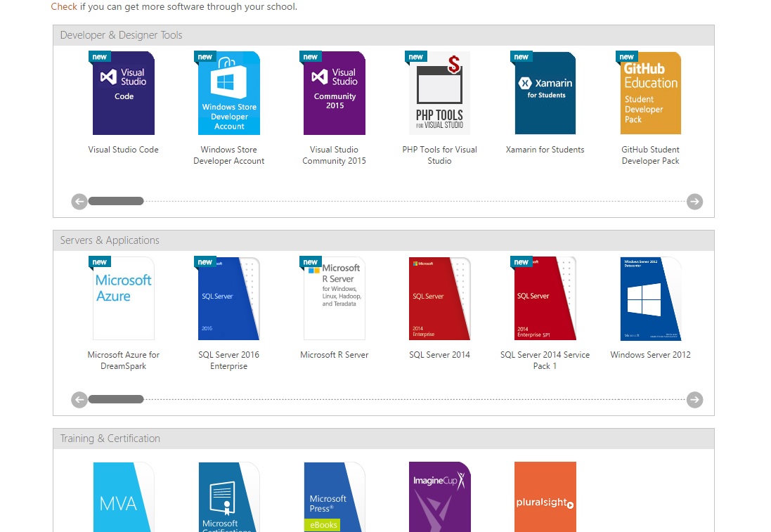The height and width of the screenshot is (532, 771).
Task: Select the Windows Server 2012 box icon
Action: click(651, 298)
